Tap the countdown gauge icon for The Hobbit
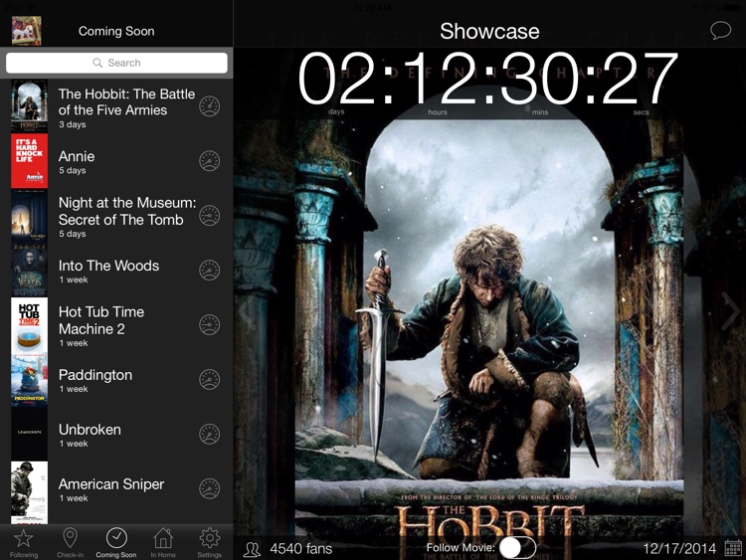This screenshot has width=746, height=560. (209, 106)
